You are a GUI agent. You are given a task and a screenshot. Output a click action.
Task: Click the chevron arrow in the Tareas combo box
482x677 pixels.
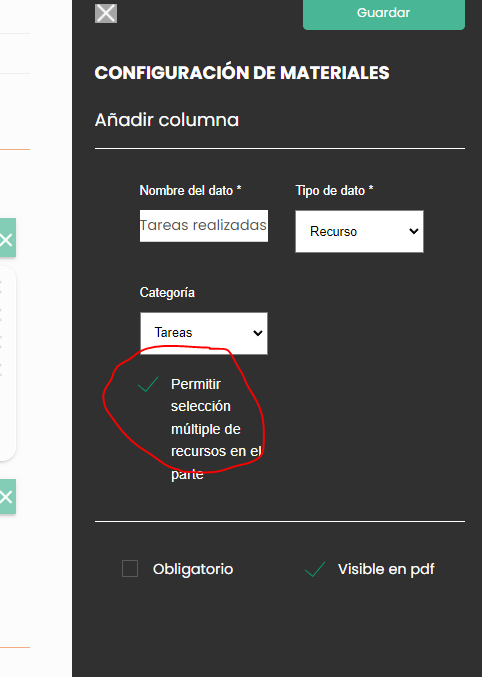(258, 333)
